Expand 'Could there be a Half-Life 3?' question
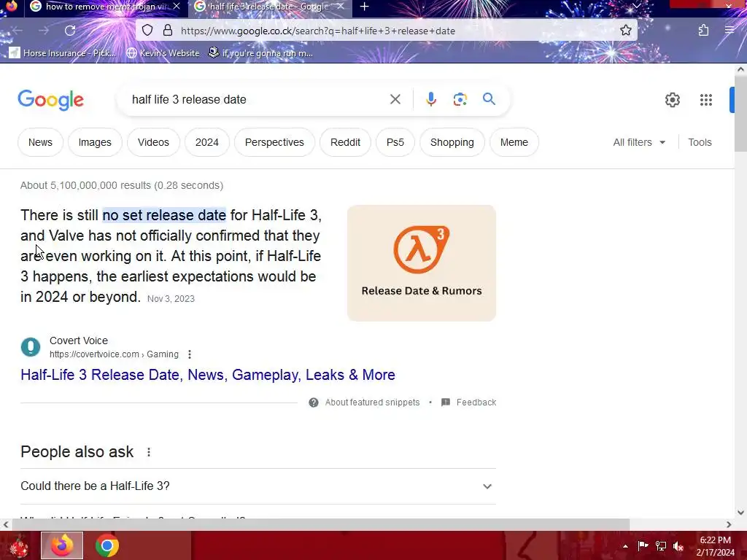 coord(258,486)
